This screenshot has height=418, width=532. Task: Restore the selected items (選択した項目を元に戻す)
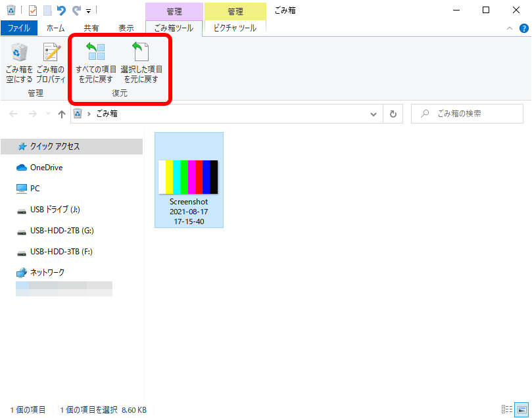click(x=141, y=63)
